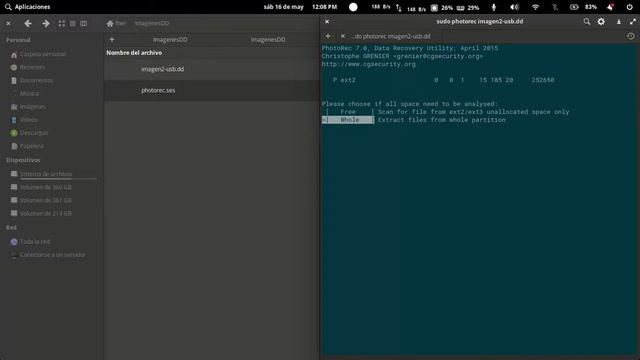Screen dimensions: 640x360
Task: Select the first ImagenesDD file manager tab
Action: (170, 40)
